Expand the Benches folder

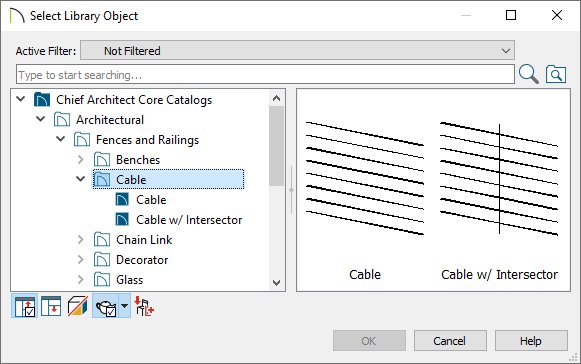click(x=80, y=160)
